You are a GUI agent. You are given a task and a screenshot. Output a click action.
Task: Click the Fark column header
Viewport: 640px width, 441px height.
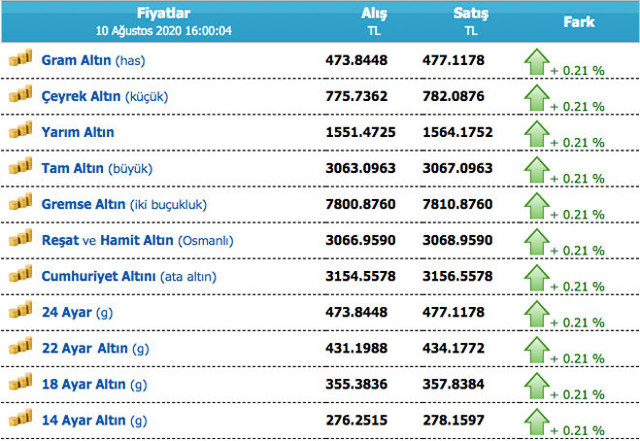(580, 21)
